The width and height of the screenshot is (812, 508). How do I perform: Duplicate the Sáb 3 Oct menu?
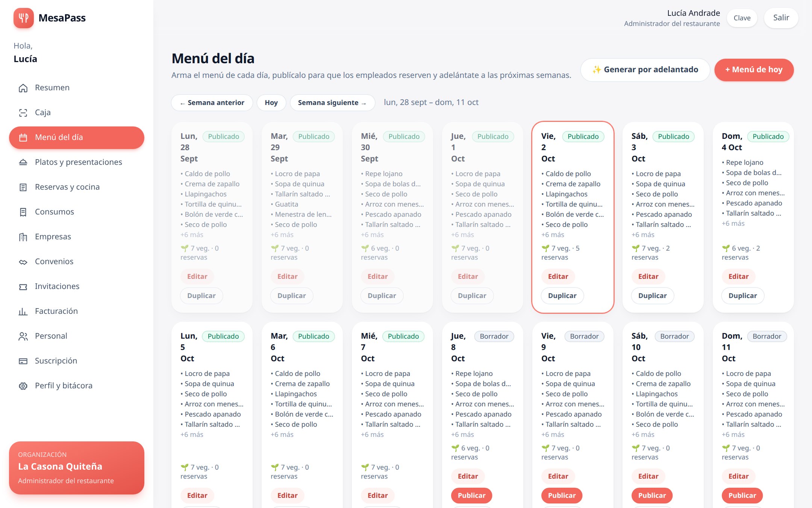click(x=652, y=296)
